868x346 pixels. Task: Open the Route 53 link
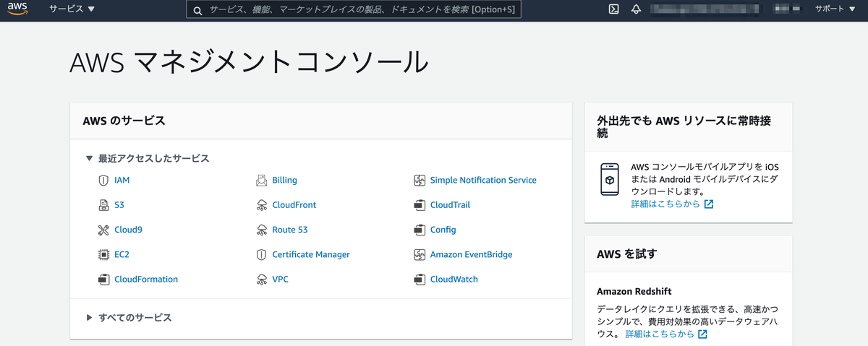point(290,230)
